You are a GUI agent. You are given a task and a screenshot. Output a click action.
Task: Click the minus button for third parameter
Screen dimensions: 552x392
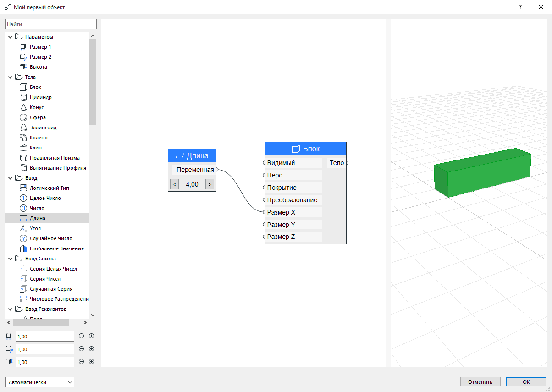coord(82,362)
